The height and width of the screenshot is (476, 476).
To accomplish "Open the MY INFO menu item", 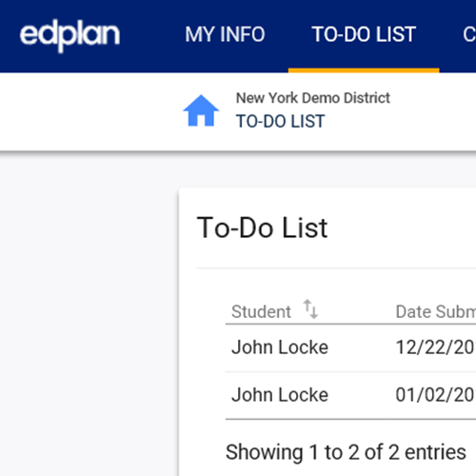I will [x=225, y=34].
